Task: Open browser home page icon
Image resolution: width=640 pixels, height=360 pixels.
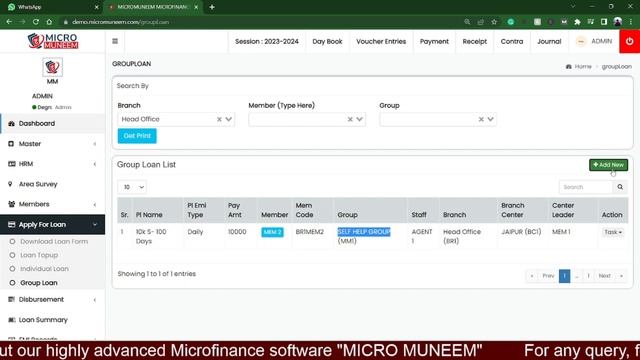Action: [x=49, y=22]
